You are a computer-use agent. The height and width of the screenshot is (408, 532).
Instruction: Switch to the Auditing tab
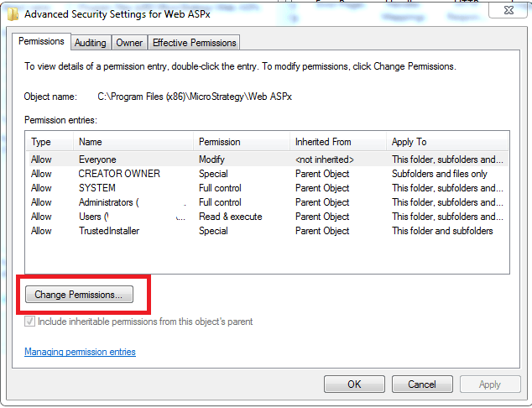point(90,43)
